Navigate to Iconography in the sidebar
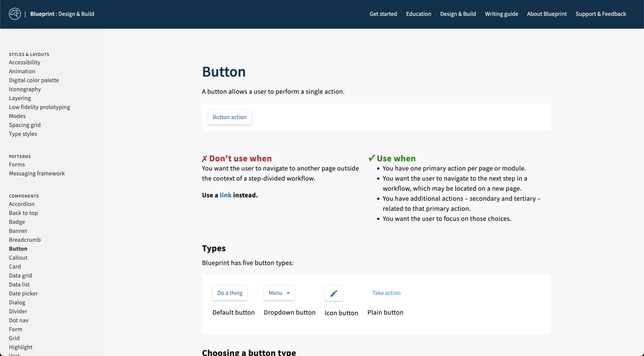The height and width of the screenshot is (356, 644). click(x=25, y=89)
